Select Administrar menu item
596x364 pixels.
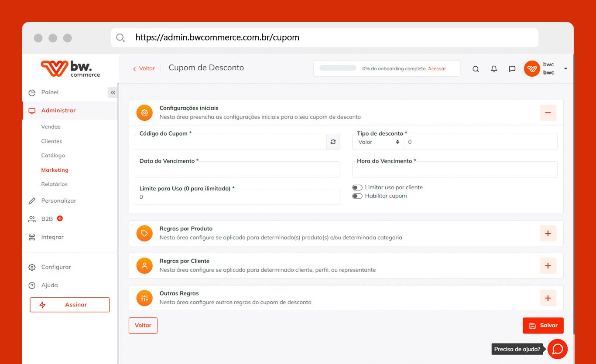click(x=70, y=111)
